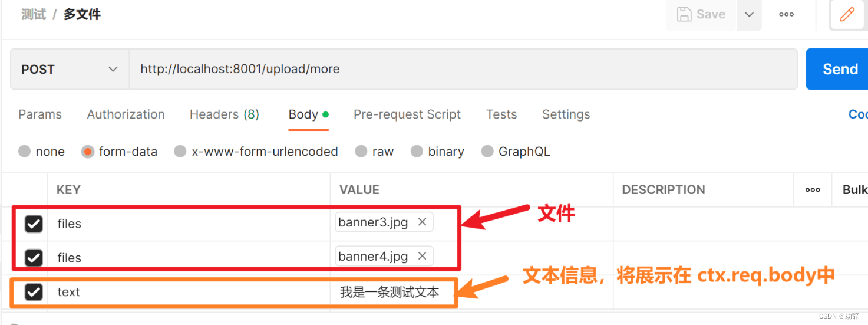The image size is (868, 325).
Task: Expand the POST method dropdown
Action: tap(70, 69)
